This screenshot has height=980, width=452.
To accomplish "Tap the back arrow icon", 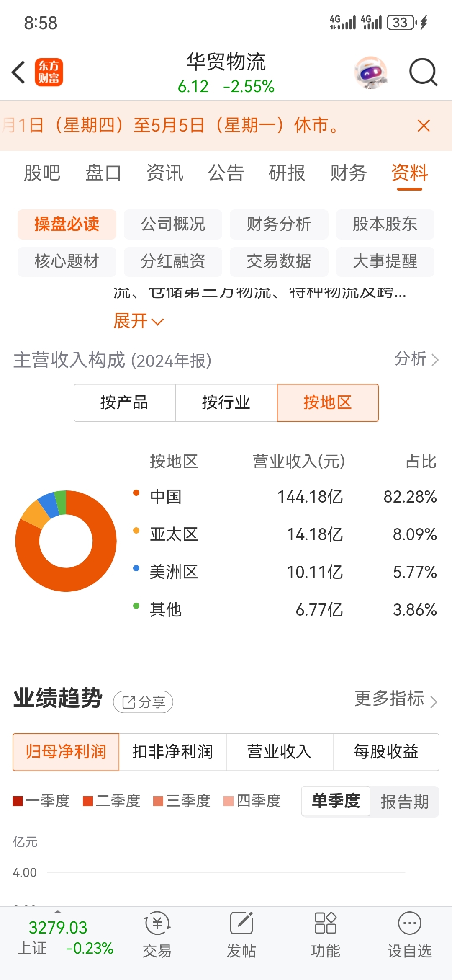I will tap(18, 72).
